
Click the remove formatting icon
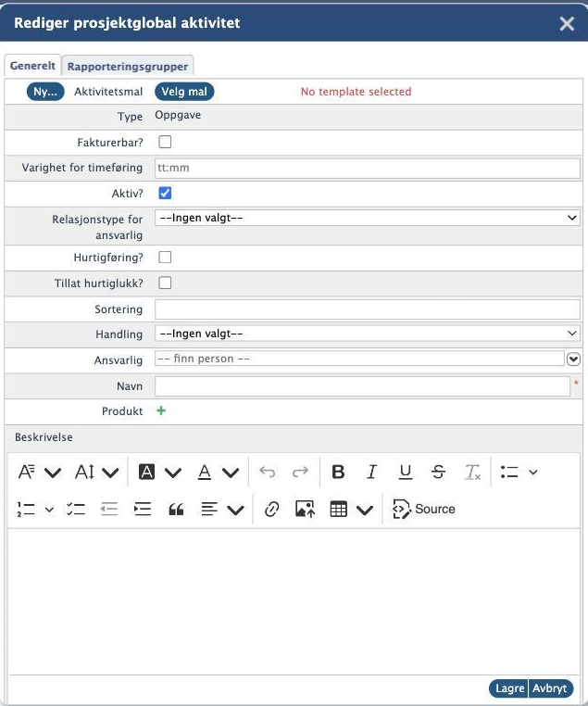(x=472, y=472)
